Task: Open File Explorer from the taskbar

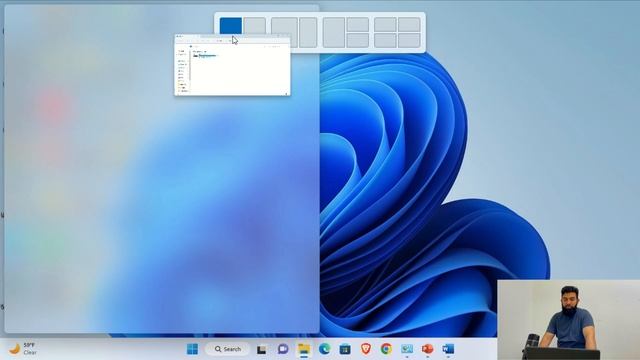Action: click(x=304, y=349)
